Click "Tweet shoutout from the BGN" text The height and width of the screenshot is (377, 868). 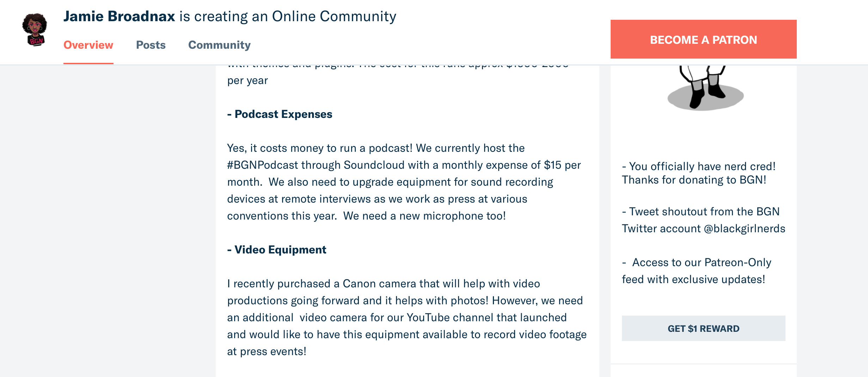701,211
